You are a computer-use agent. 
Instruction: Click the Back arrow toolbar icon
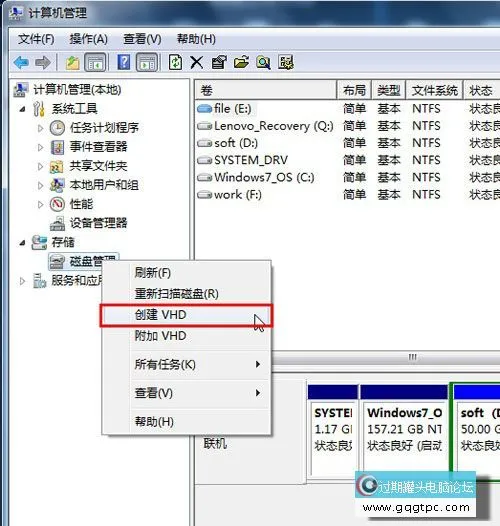pyautogui.click(x=21, y=62)
